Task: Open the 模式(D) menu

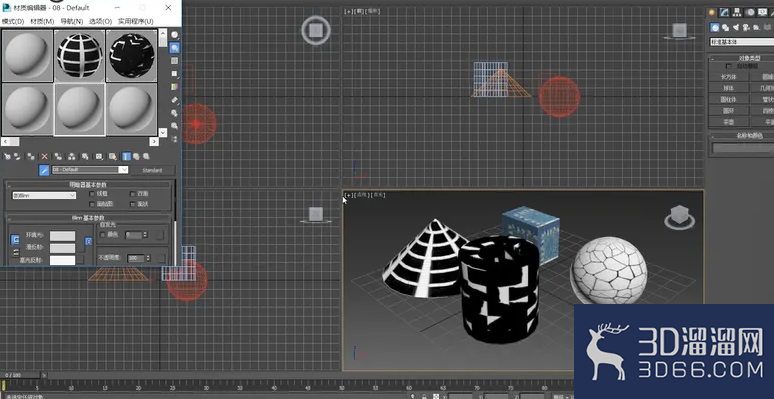Action: (x=13, y=21)
